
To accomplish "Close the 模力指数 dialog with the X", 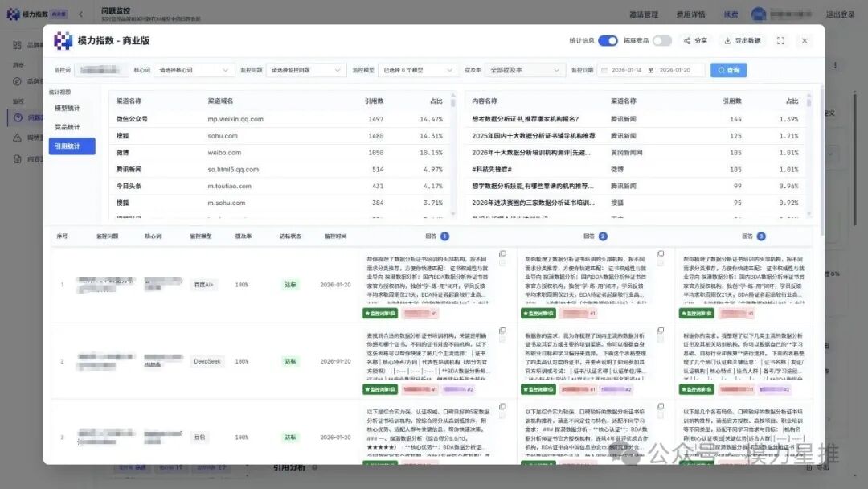I will (805, 41).
